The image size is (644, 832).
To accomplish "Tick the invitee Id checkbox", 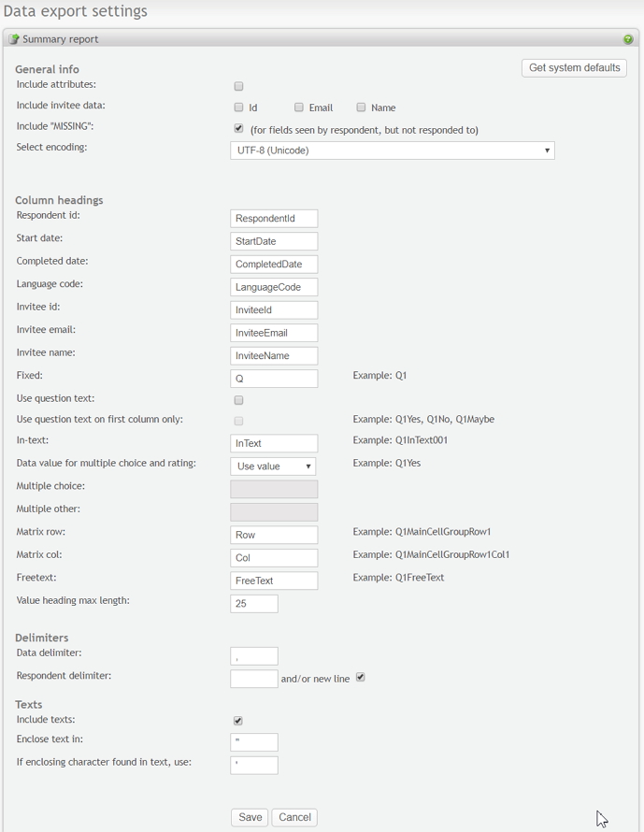I will [x=238, y=108].
